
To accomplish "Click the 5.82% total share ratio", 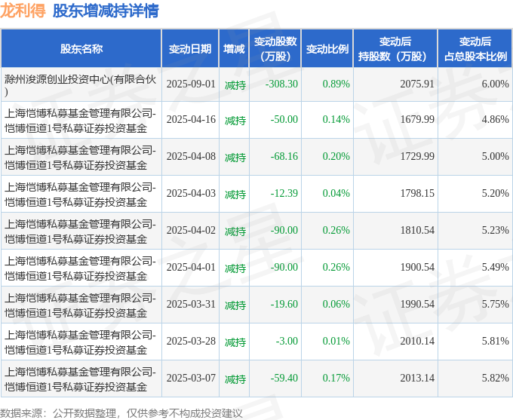I will [495, 378].
